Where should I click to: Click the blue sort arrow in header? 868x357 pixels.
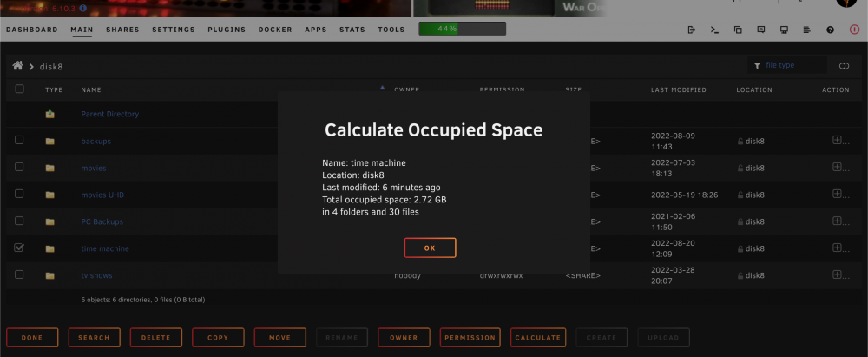[381, 88]
